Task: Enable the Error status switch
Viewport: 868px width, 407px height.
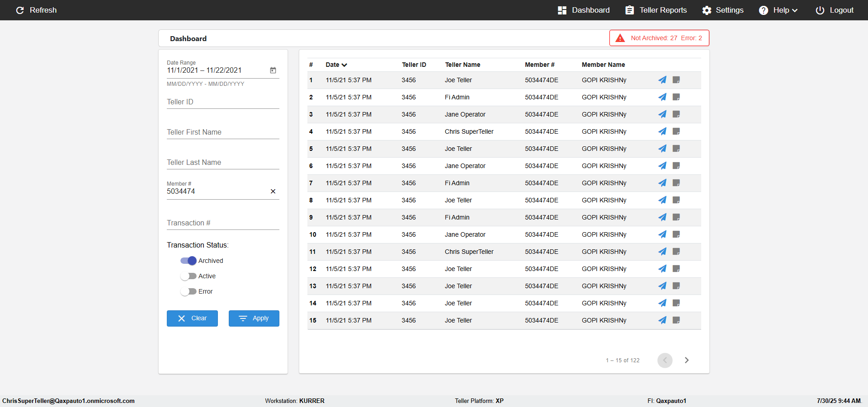Action: (x=188, y=291)
